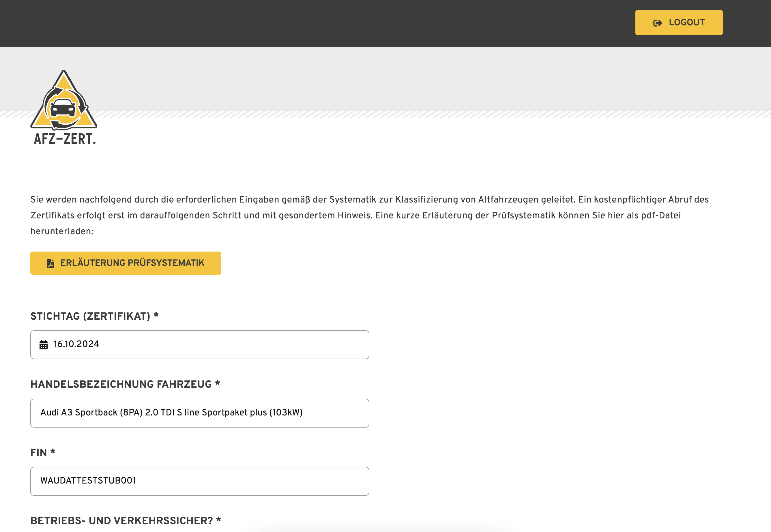Click the BETRIEBS- UND VERKEHRSSICHER? label

(126, 520)
